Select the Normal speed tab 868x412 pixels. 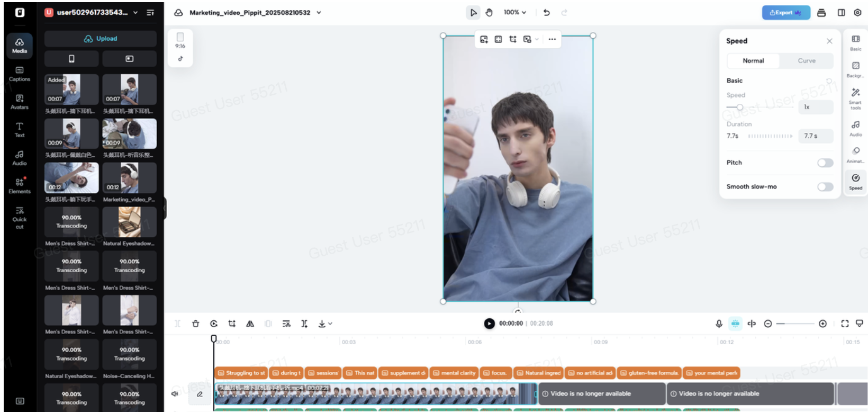753,61
